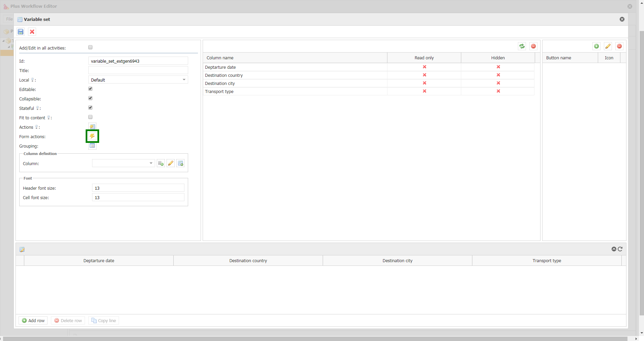Enable Fit to content checkbox
This screenshot has height=341, width=644.
pos(90,117)
